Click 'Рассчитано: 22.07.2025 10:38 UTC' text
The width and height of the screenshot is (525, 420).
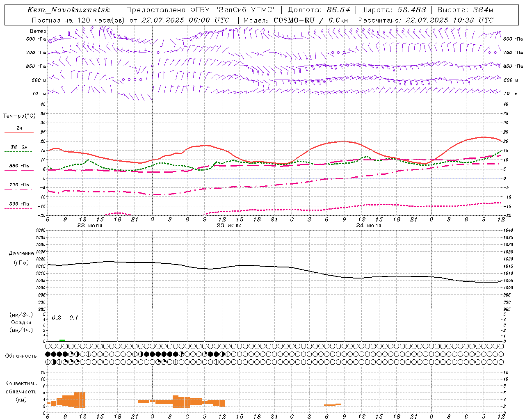coord(426,20)
